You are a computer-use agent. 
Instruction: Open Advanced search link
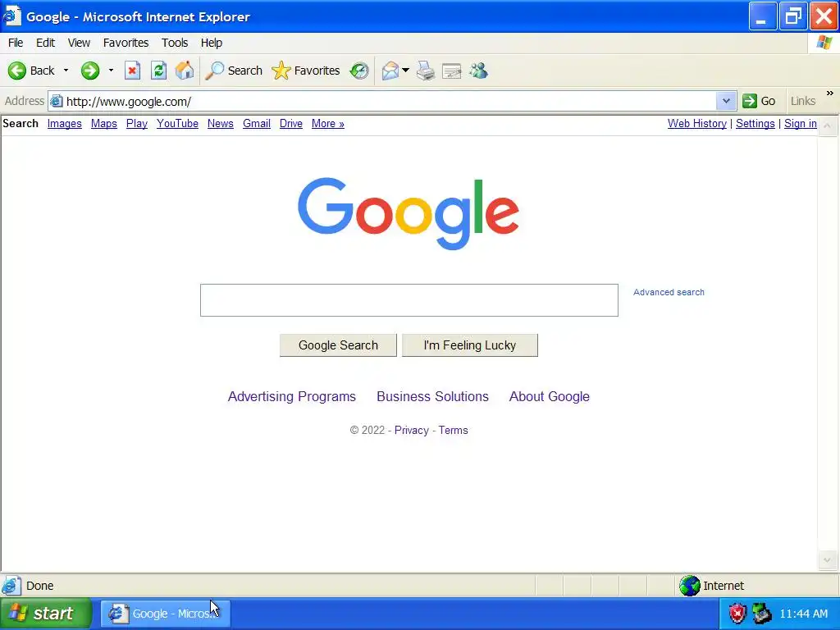click(x=669, y=293)
